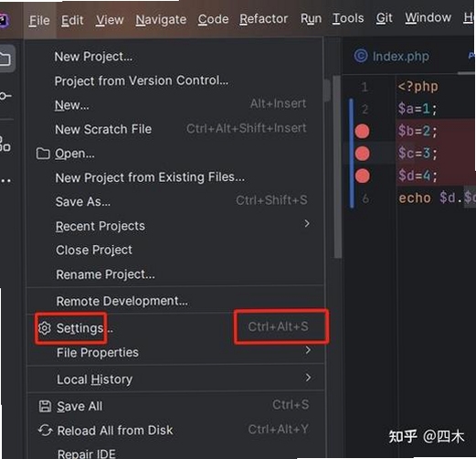Click the Save All floppy disk icon

45,406
